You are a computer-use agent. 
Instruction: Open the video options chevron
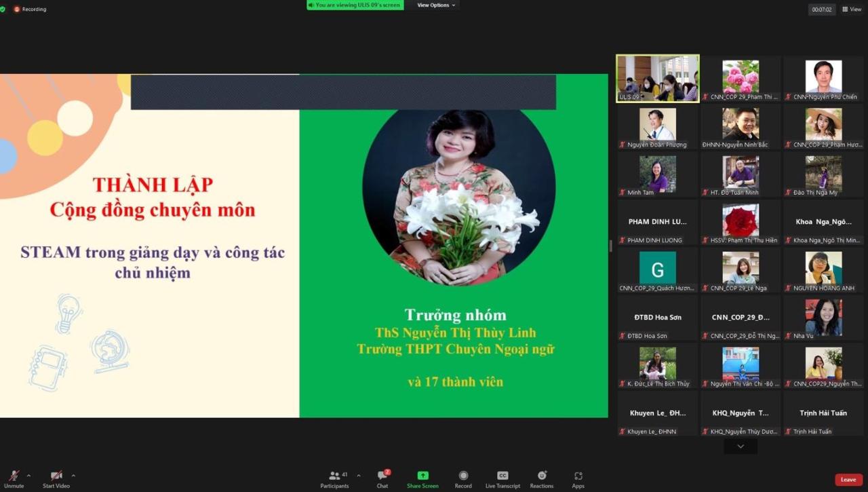(x=73, y=475)
